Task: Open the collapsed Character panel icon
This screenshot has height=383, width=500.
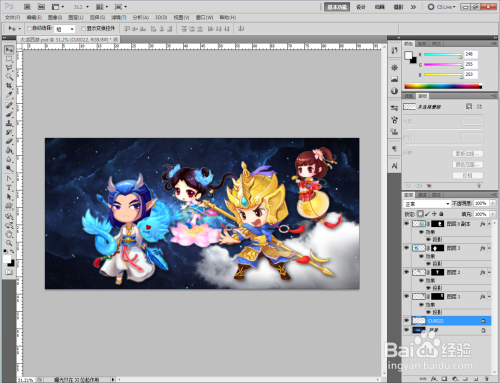Action: coord(394,166)
